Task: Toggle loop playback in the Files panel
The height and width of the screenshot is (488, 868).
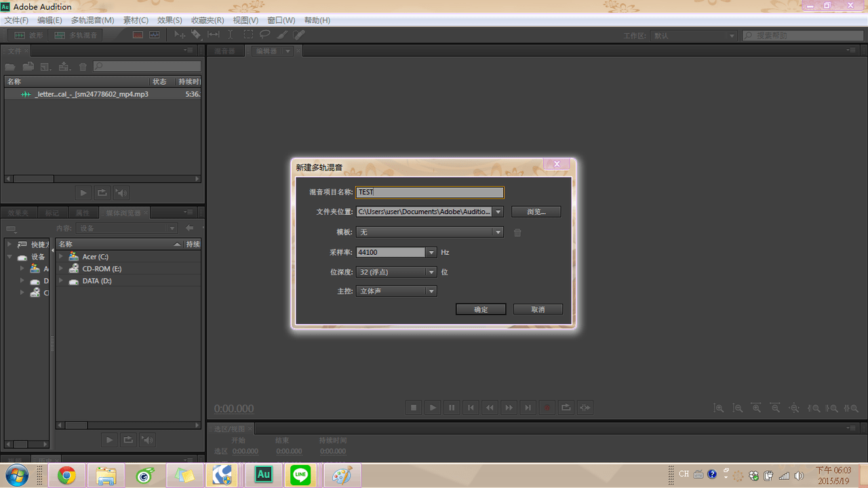Action: point(102,193)
